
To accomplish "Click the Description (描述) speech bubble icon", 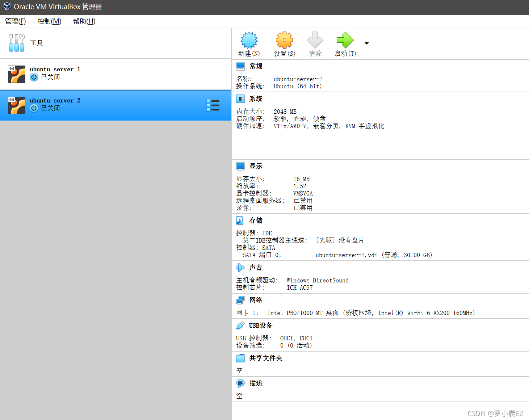I will (240, 383).
